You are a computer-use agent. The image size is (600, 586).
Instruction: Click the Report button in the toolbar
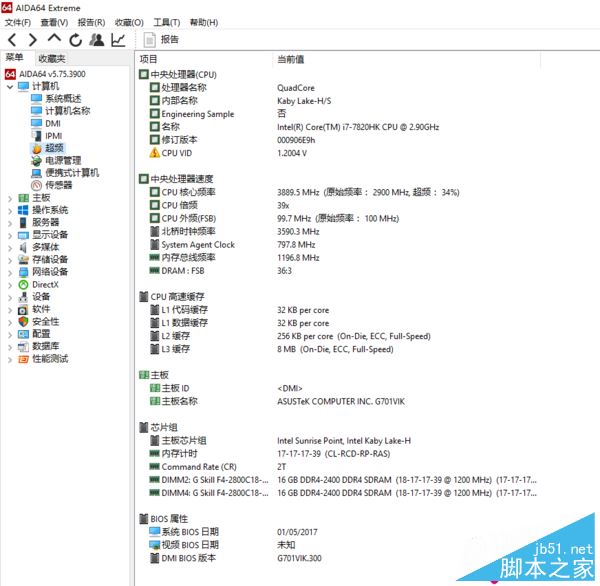pyautogui.click(x=161, y=39)
